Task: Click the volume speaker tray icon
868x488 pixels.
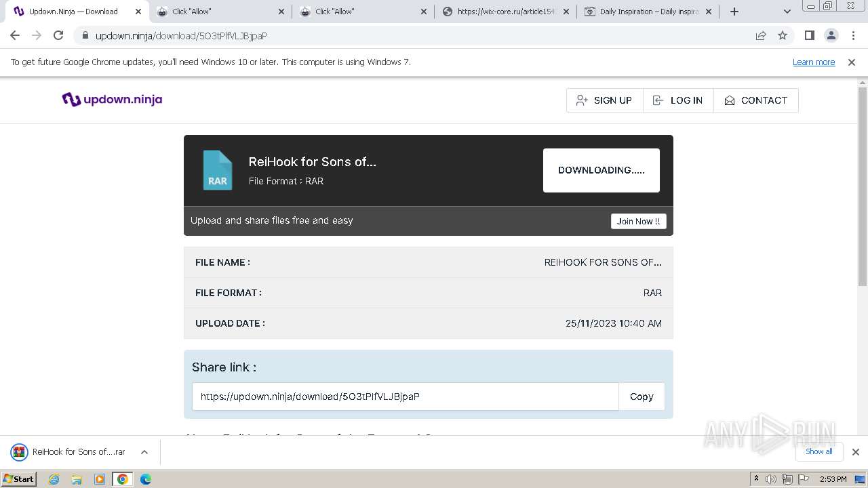Action: click(771, 479)
